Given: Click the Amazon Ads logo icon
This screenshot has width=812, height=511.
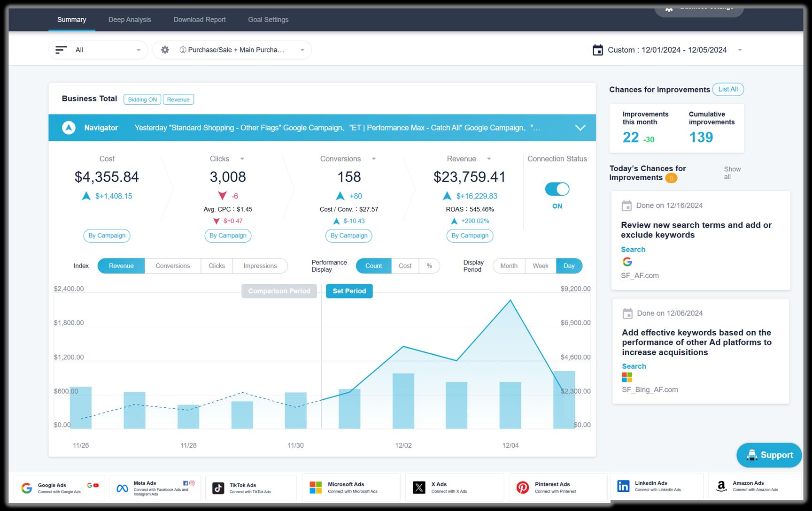Looking at the screenshot, I should [x=721, y=486].
